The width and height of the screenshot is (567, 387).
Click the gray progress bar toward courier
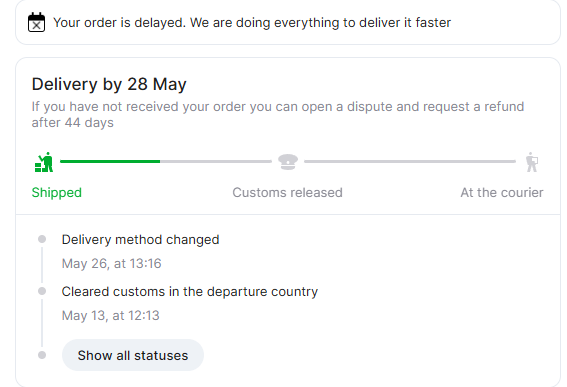pos(410,161)
